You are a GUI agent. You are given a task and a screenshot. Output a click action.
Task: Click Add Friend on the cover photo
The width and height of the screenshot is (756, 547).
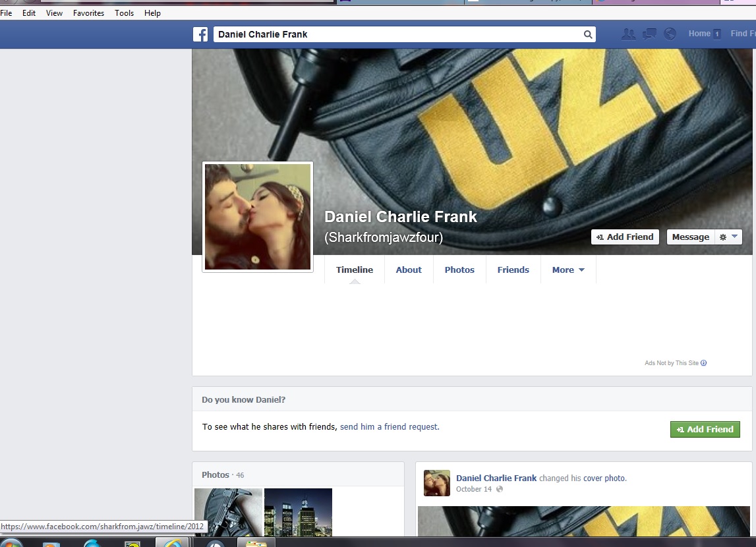point(625,237)
